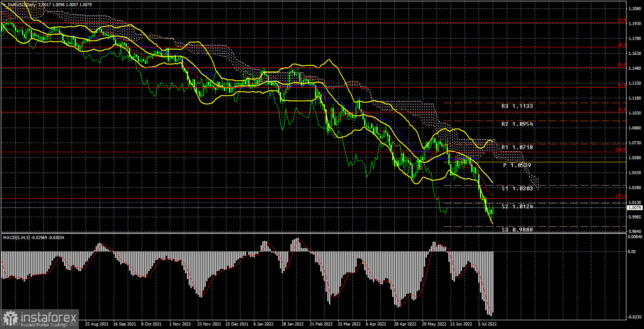Click the 1 Nov 2021 date label

pos(180,324)
